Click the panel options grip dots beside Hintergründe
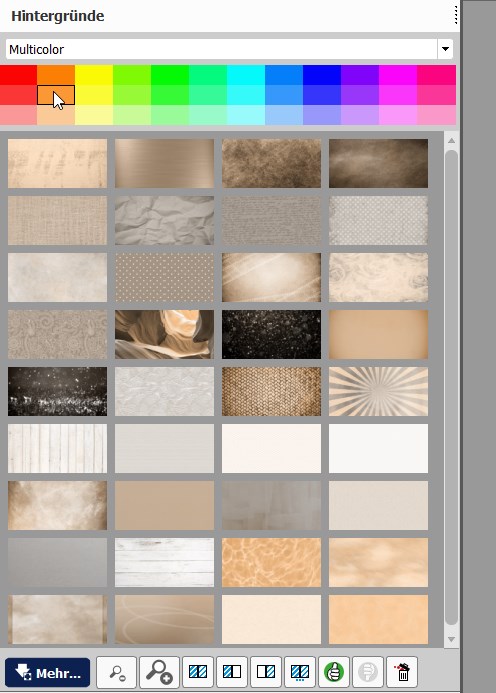The width and height of the screenshot is (496, 693). point(455,15)
